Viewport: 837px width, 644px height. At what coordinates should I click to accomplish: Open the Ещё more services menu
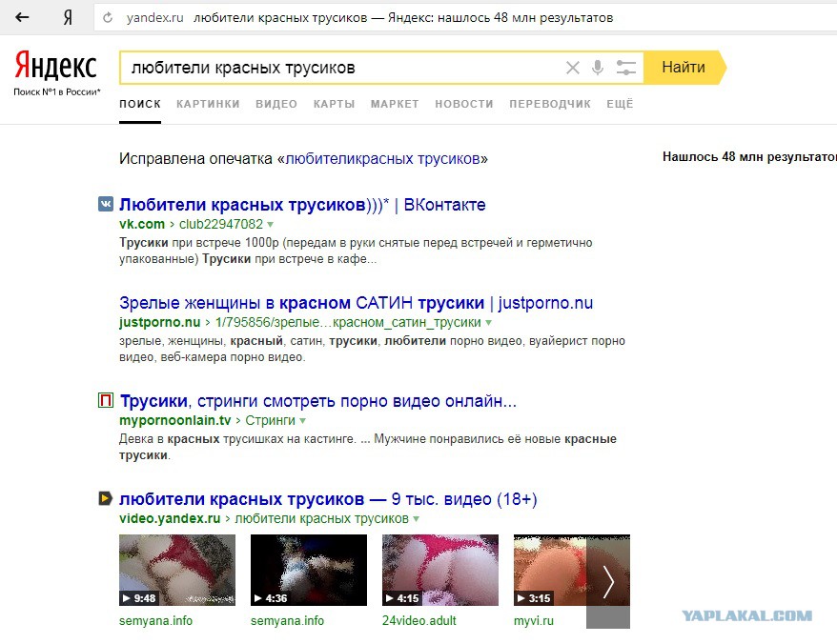click(620, 104)
